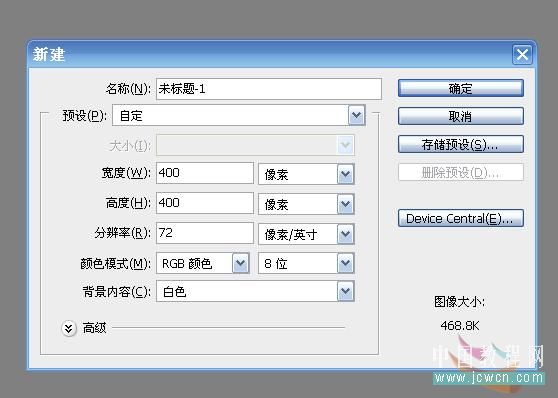The height and width of the screenshot is (398, 558).
Task: Open Device Central(E)... button
Action: [461, 218]
